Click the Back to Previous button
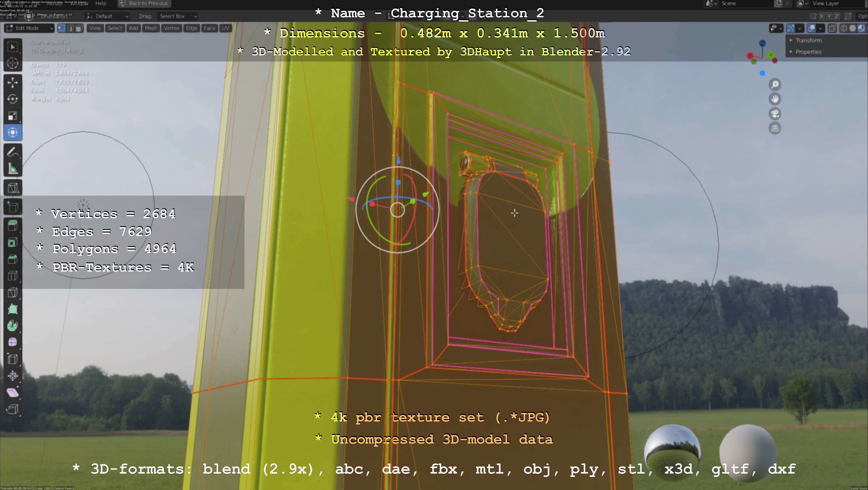The width and height of the screenshot is (868, 490). click(144, 3)
